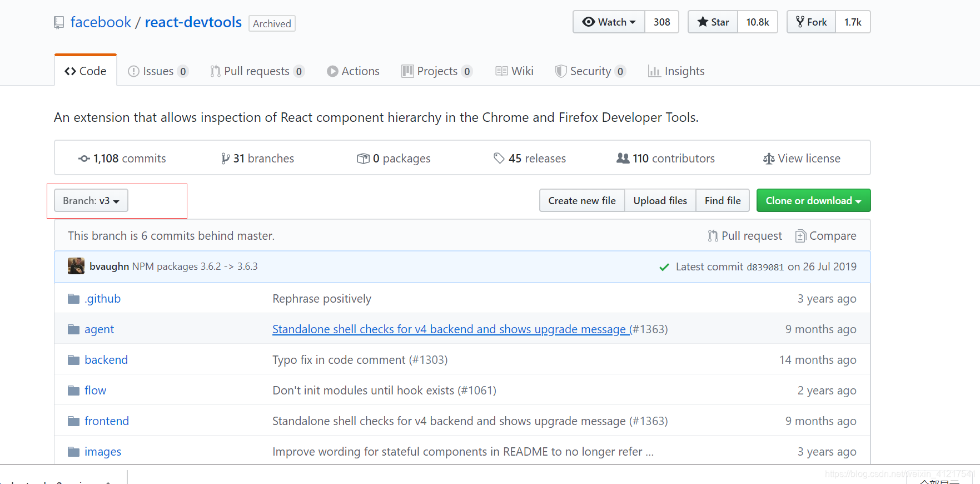Click the bvaughn avatar thumbnail
This screenshot has height=484, width=980.
coord(76,266)
